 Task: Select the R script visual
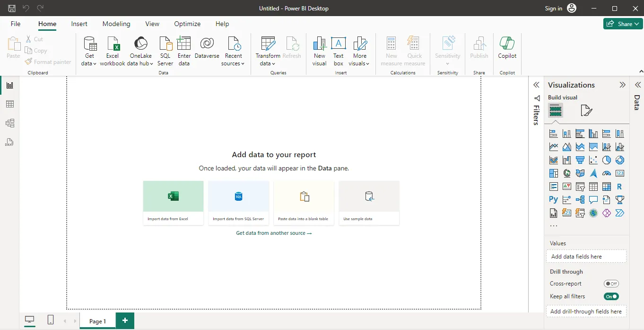(x=619, y=187)
